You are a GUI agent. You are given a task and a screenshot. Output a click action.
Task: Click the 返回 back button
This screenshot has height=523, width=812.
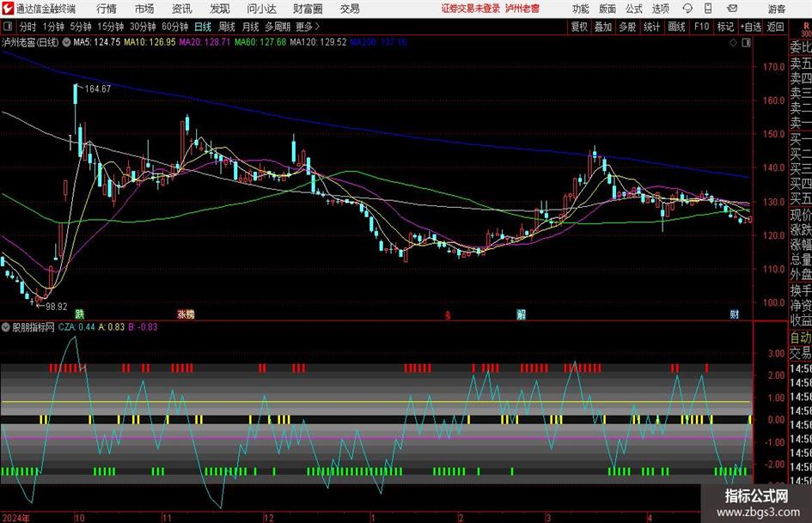click(x=775, y=27)
